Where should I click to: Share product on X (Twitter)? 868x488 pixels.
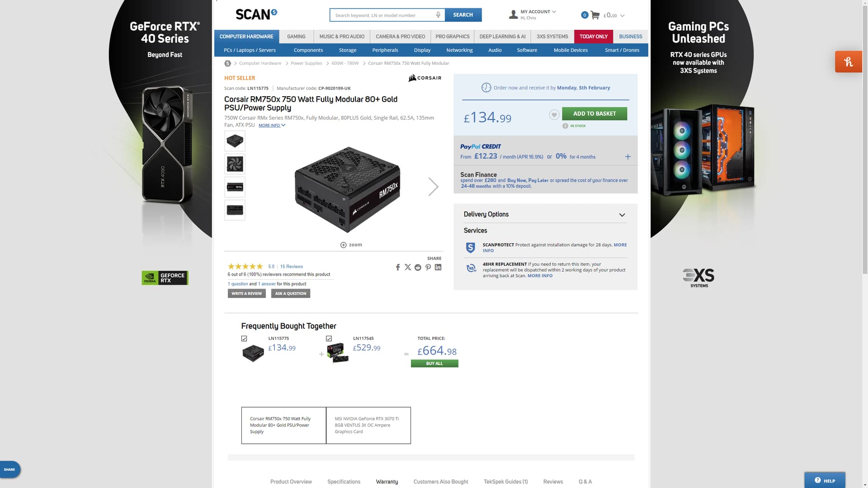pyautogui.click(x=408, y=267)
